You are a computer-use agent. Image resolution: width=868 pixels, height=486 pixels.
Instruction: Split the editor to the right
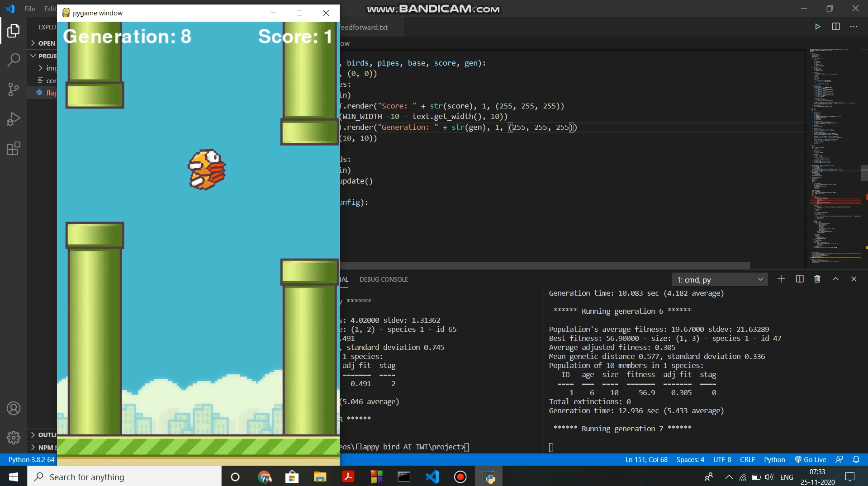pyautogui.click(x=836, y=27)
